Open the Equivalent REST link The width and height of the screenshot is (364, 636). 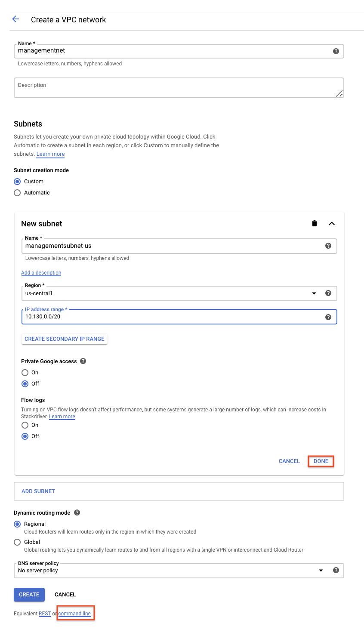(45, 614)
